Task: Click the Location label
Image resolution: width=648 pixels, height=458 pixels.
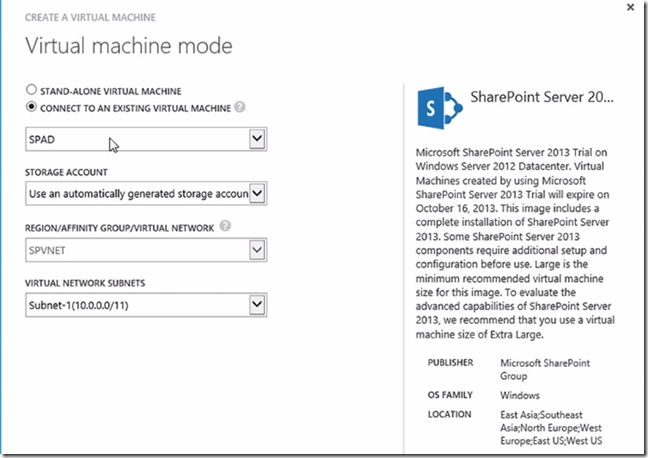Action: coord(449,415)
